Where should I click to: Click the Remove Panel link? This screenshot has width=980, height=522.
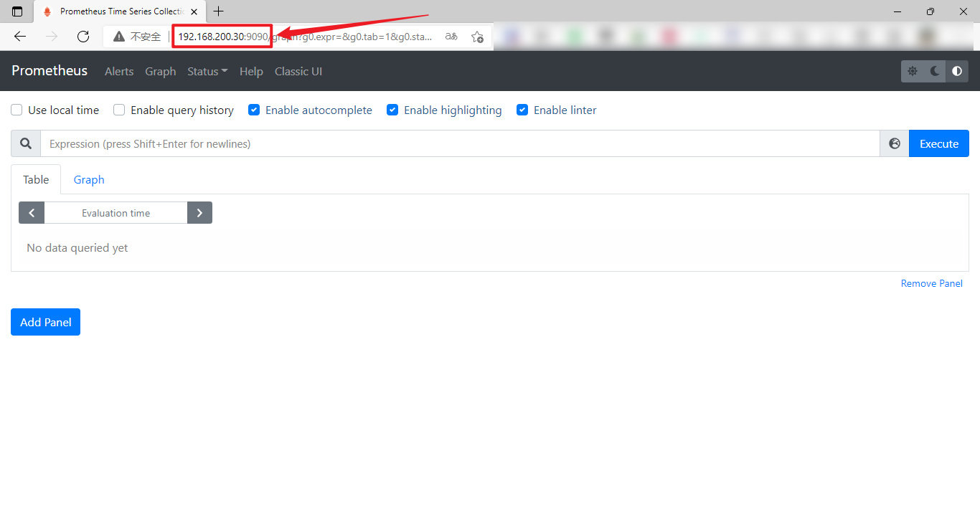[932, 283]
